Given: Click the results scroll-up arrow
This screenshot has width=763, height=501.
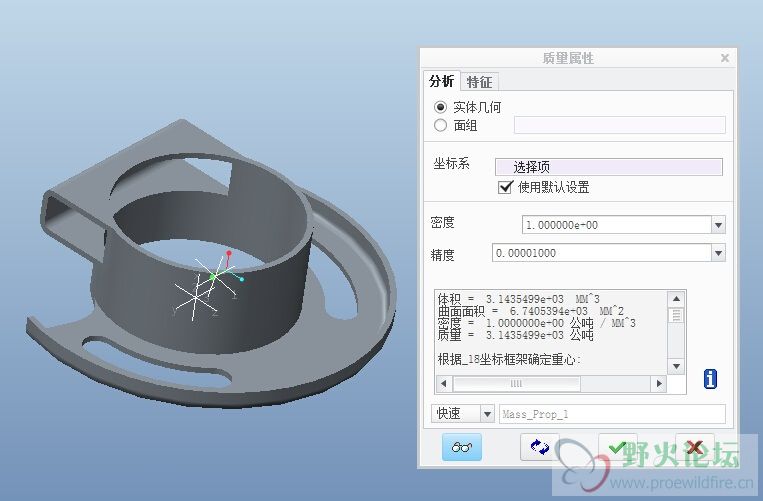Looking at the screenshot, I should pyautogui.click(x=676, y=299).
